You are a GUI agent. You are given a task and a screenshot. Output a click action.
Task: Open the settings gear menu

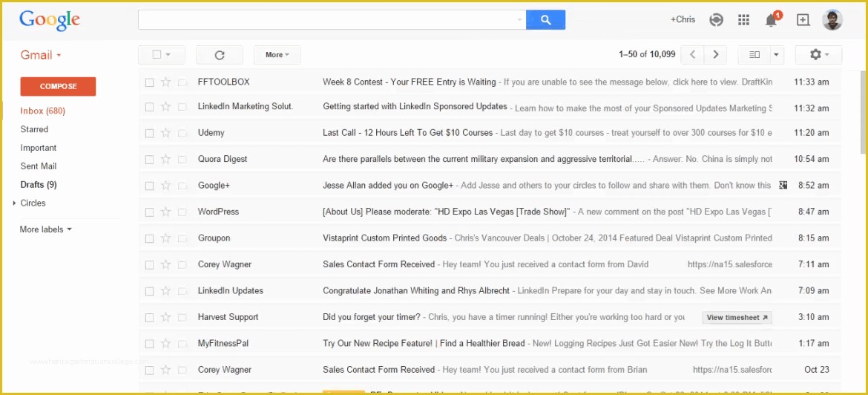point(818,54)
